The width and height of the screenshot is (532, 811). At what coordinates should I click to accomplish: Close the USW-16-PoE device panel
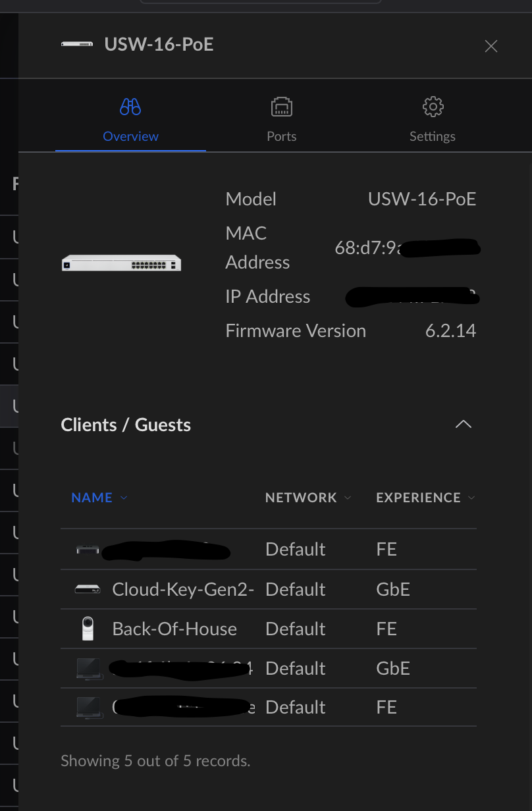tap(491, 46)
